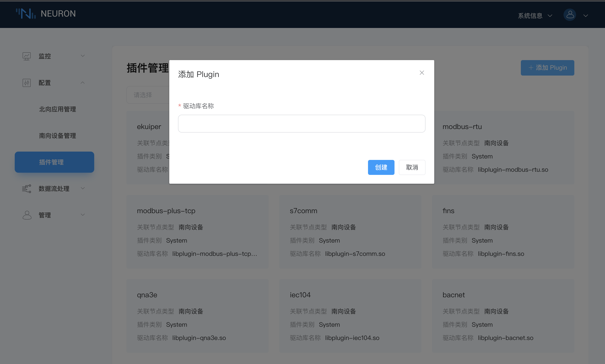Viewport: 605px width, 364px height.
Task: Click the 添加 Plugin dialog title
Action: tap(198, 74)
